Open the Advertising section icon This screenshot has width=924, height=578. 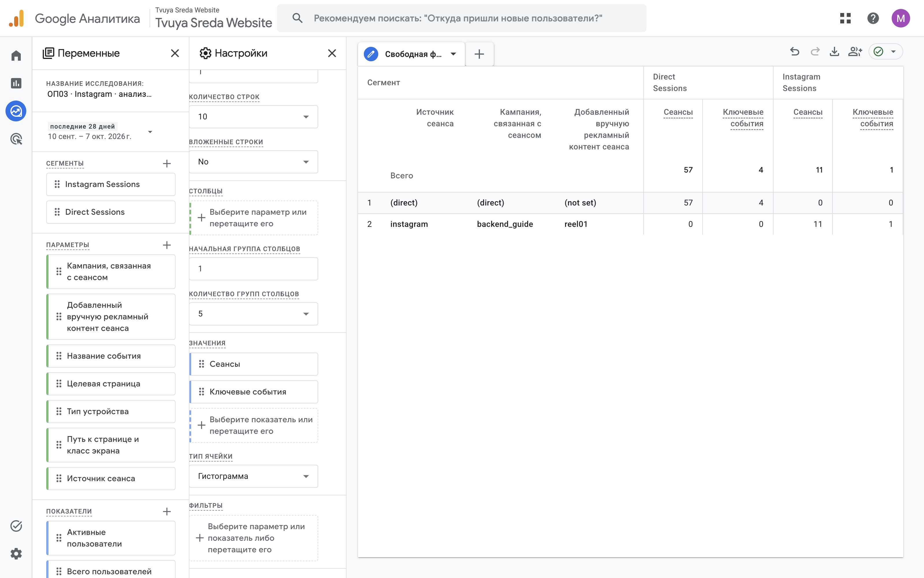tap(16, 139)
